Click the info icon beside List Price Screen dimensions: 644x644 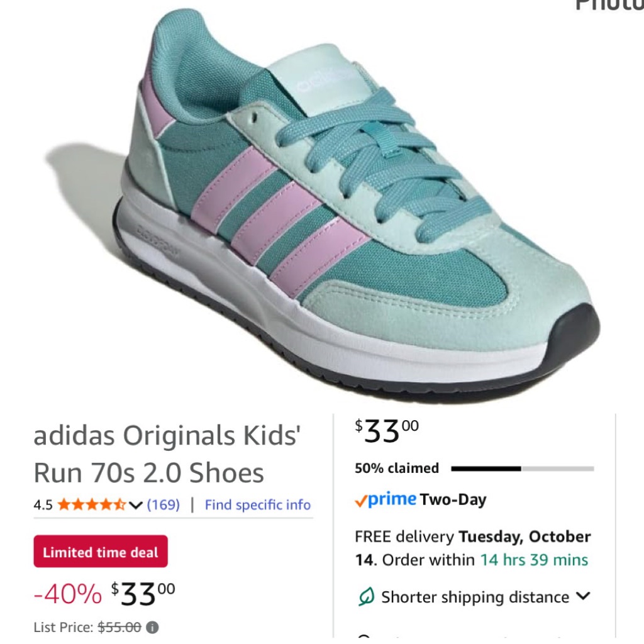pyautogui.click(x=153, y=627)
